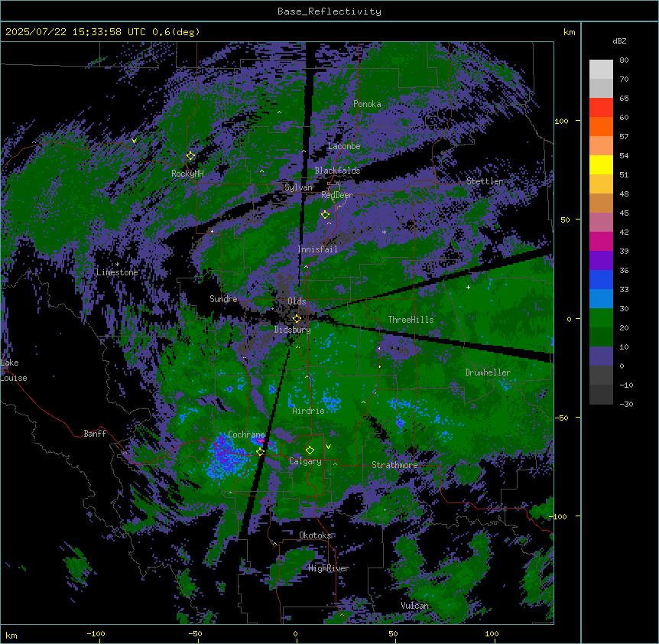Click the asterisk marker east of Innisfail
Screen dimensions: 659x644
[384, 232]
